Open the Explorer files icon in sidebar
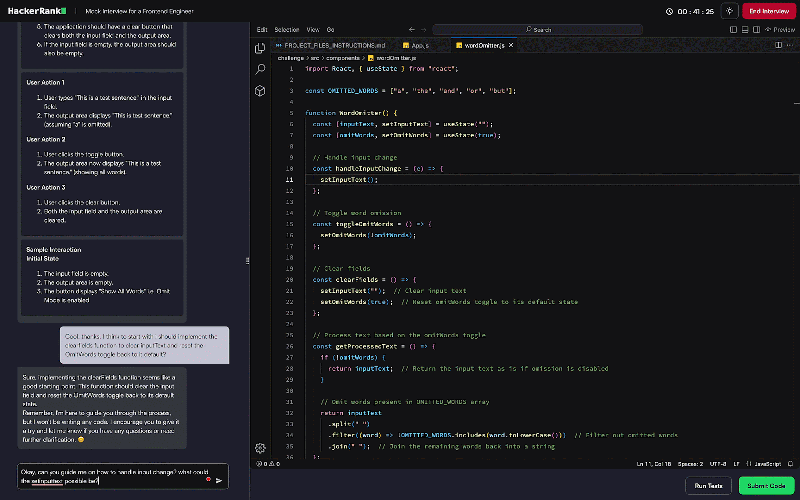Image resolution: width=800 pixels, height=500 pixels. coord(260,47)
